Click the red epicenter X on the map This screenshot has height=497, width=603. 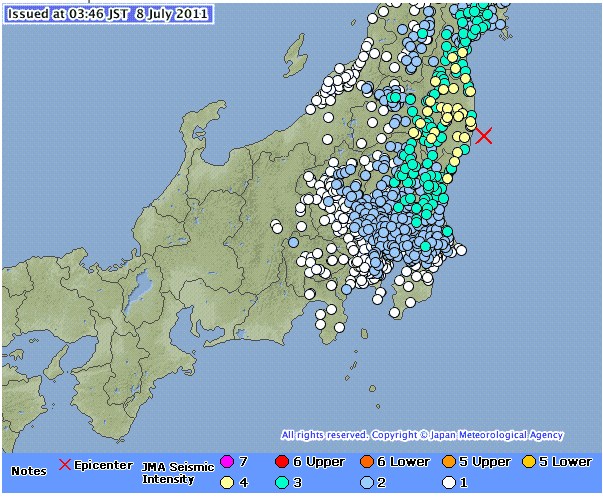[x=483, y=135]
